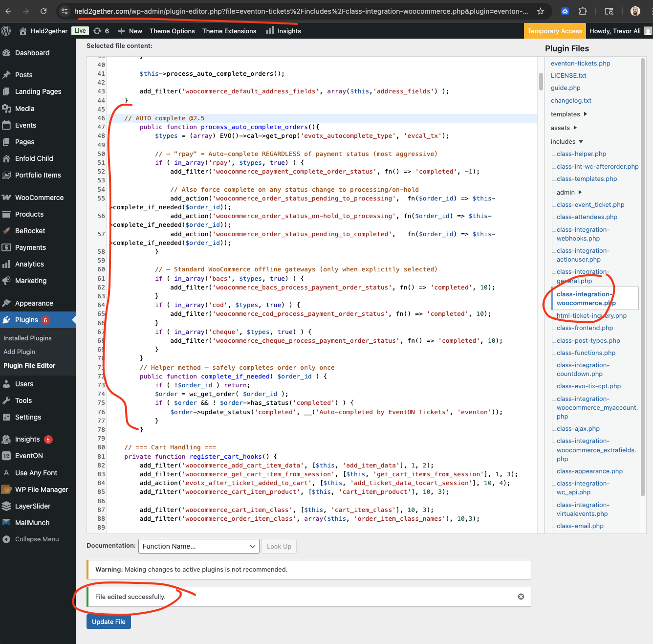
Task: Reload the page with browser refresh icon
Action: point(44,11)
